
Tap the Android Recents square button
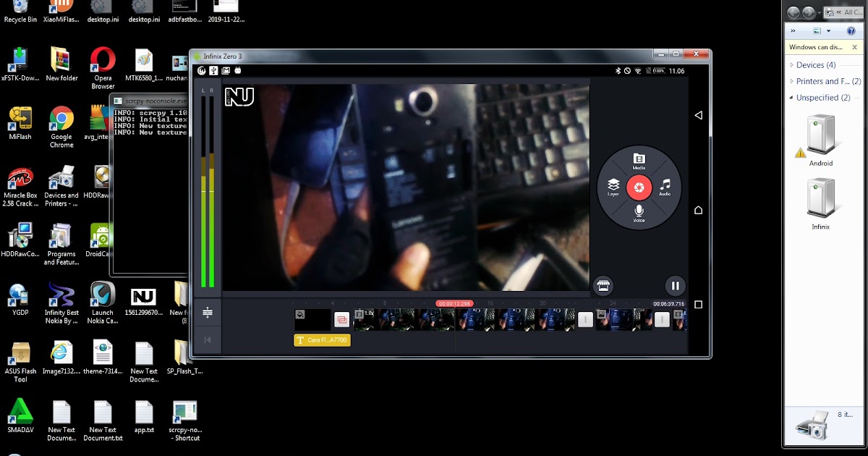click(698, 305)
